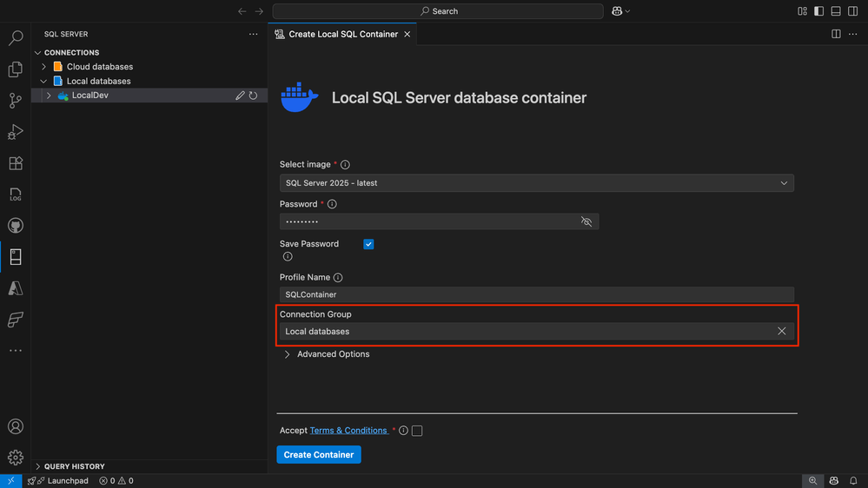The height and width of the screenshot is (488, 868).
Task: Open errors and warnings in status bar
Action: 116,481
